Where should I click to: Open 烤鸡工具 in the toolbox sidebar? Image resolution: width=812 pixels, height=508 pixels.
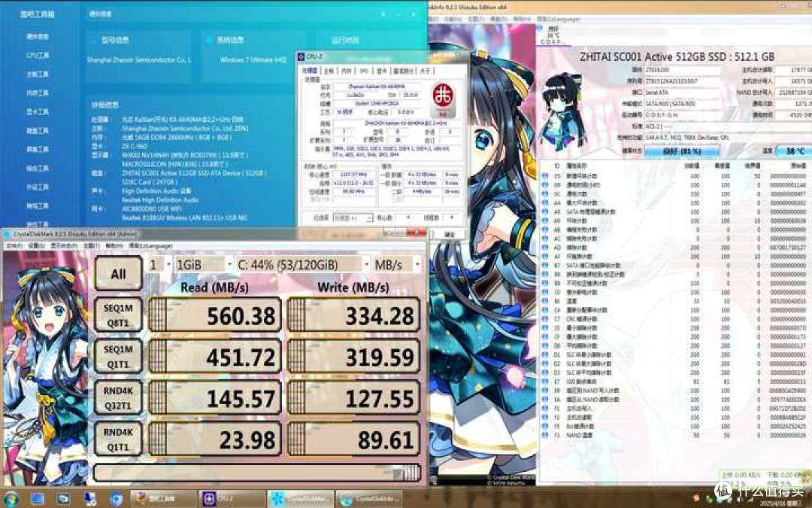38,205
